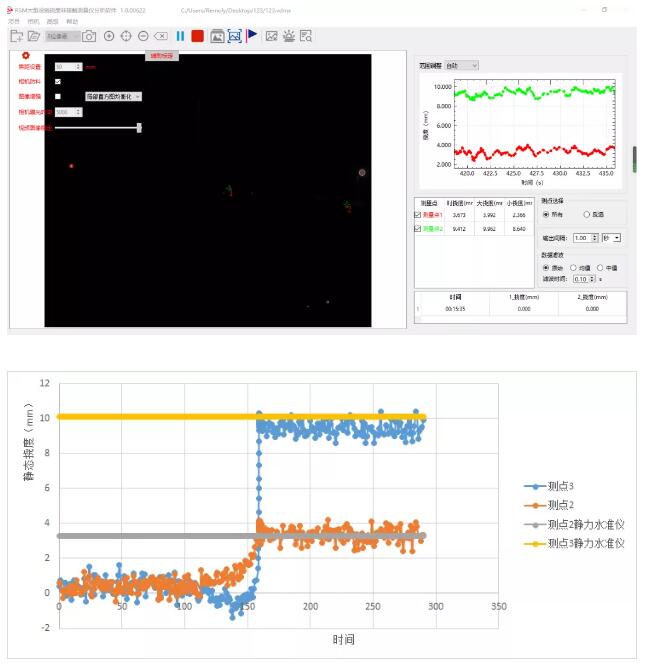Click the red marker dot left of video
The height and width of the screenshot is (666, 646).
(x=71, y=166)
